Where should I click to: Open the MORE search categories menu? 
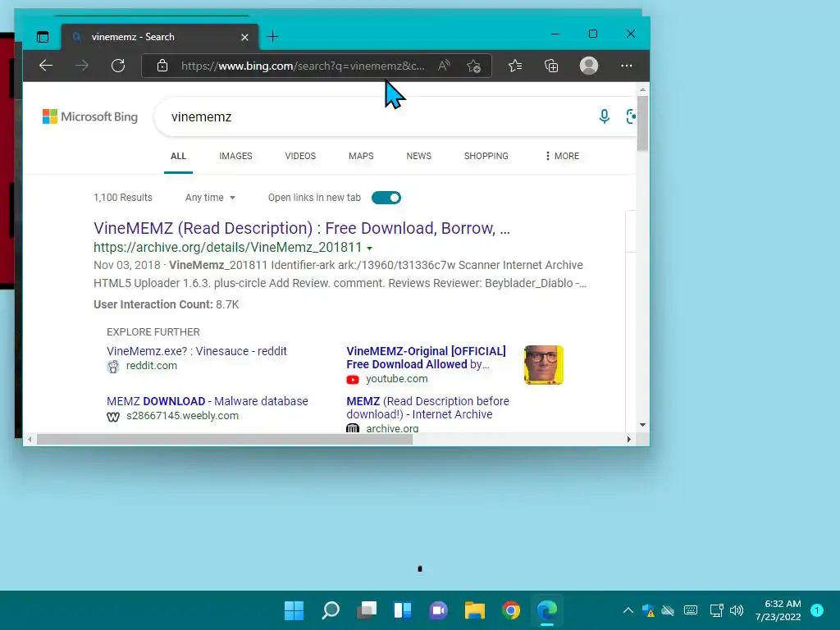pyautogui.click(x=562, y=156)
